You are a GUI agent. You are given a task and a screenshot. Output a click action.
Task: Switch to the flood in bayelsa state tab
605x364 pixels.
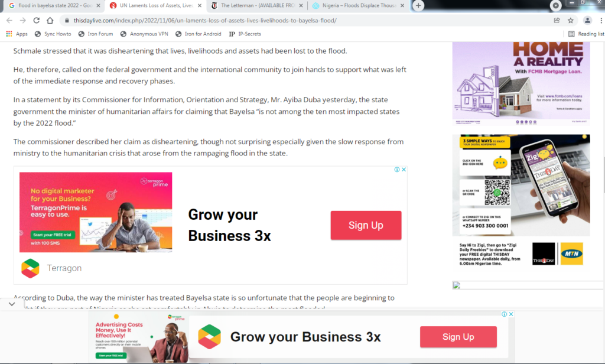point(54,5)
